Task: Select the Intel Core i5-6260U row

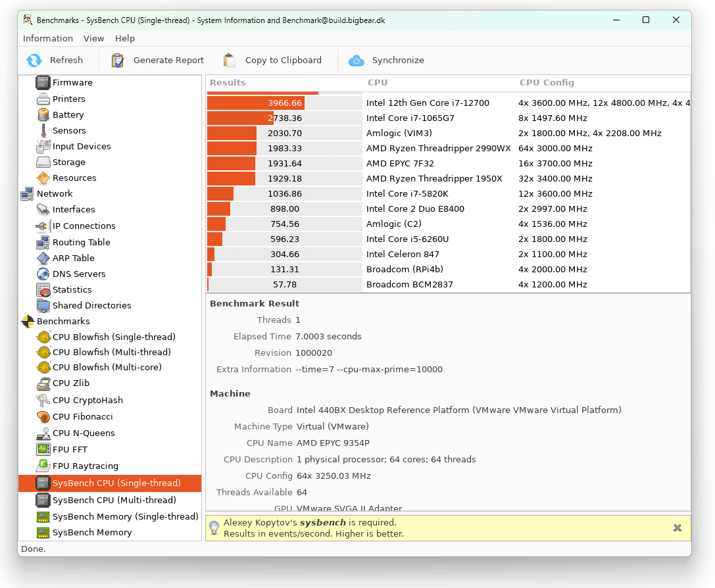Action: pyautogui.click(x=448, y=239)
